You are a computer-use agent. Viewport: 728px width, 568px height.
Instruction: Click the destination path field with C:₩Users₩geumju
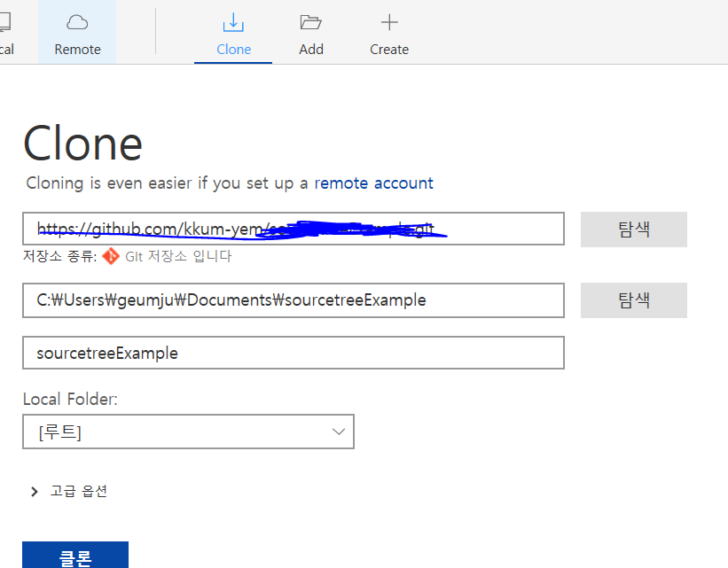point(294,300)
